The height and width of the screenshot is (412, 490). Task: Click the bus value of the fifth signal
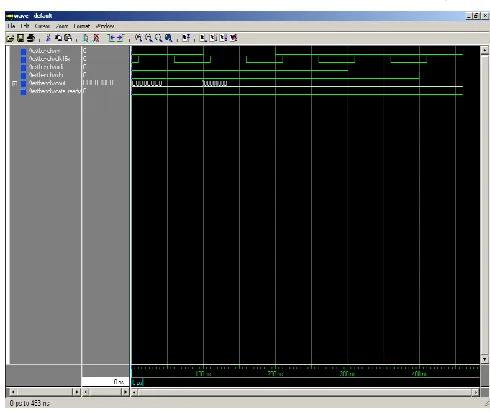[x=98, y=83]
